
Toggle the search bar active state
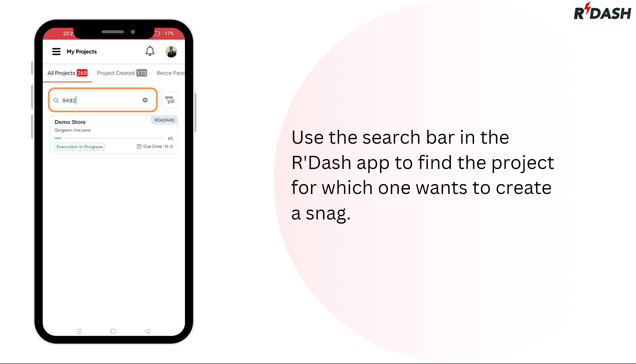tap(102, 100)
